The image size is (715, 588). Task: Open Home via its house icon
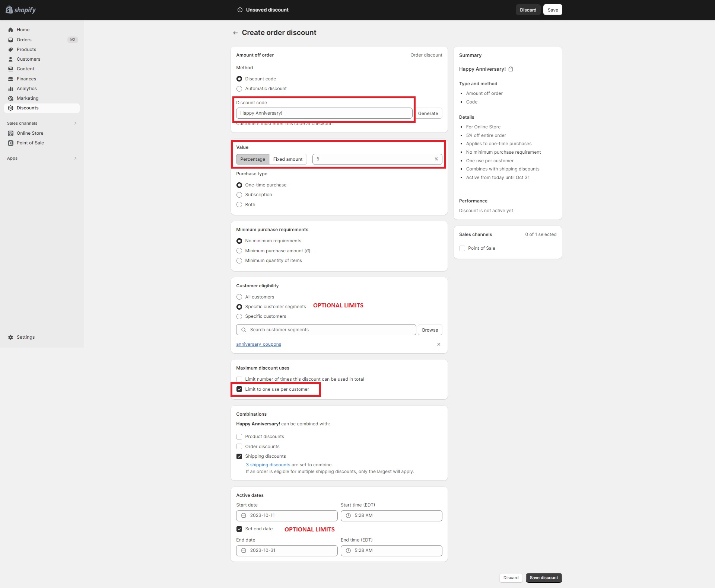pos(10,30)
